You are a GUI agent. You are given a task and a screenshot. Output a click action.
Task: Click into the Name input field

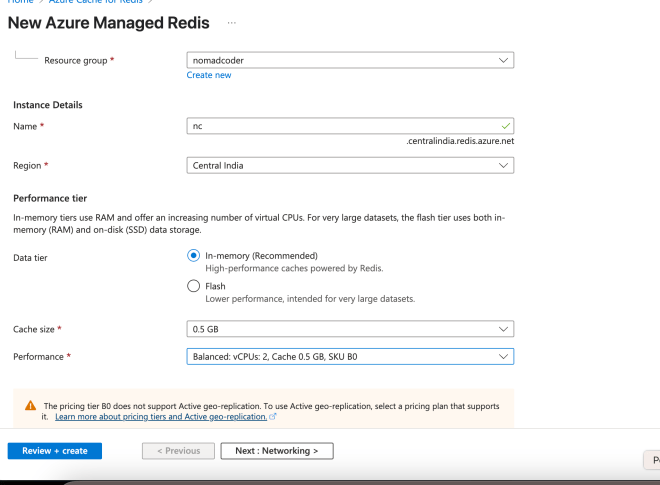[350, 126]
